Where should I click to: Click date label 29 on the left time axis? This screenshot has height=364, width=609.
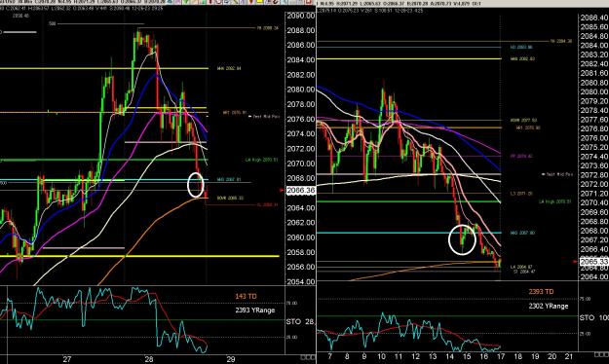pos(231,359)
